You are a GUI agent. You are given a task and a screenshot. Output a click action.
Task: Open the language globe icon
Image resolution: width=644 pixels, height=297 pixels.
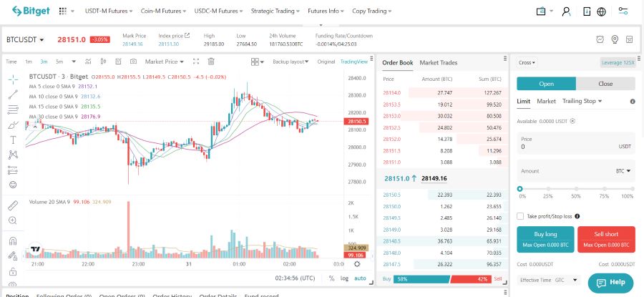(x=601, y=11)
